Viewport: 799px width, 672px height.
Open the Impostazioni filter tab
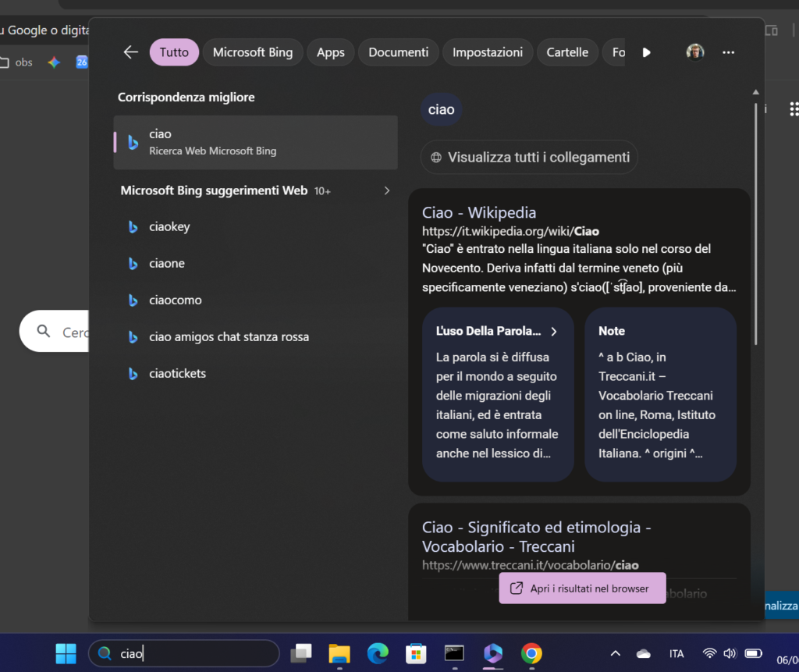coord(487,52)
